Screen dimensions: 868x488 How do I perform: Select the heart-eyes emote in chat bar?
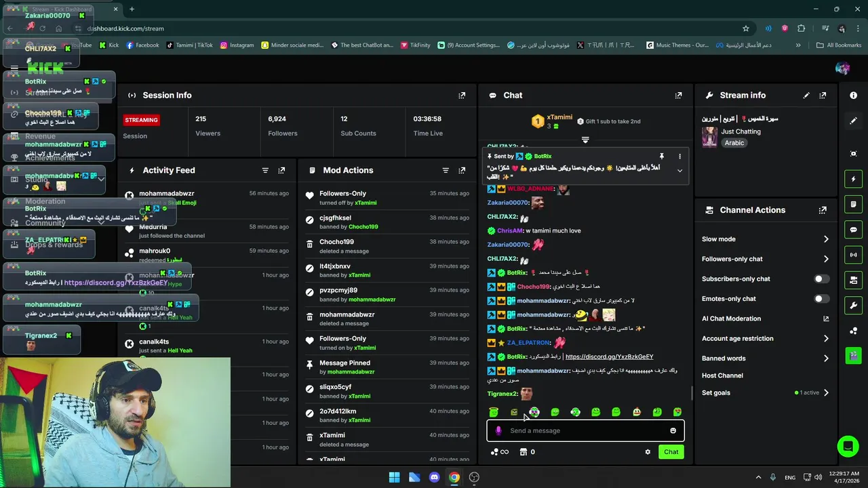[x=677, y=412]
